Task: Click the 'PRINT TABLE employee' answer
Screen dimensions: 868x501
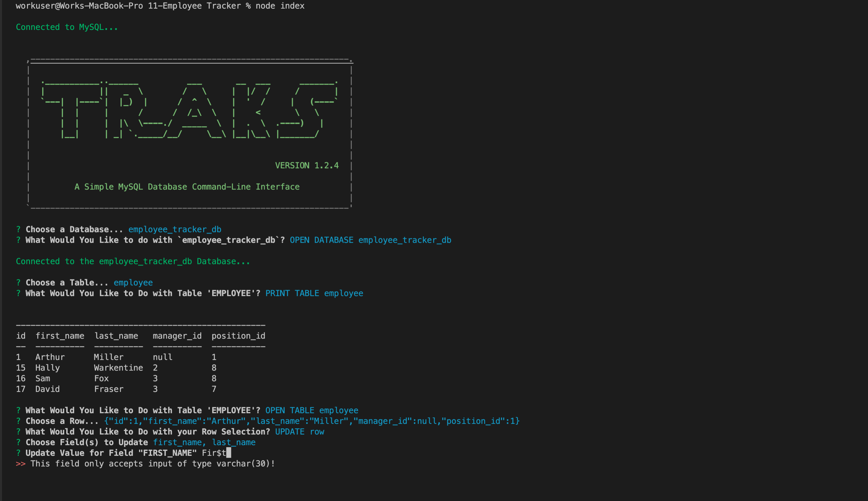Action: [x=314, y=293]
